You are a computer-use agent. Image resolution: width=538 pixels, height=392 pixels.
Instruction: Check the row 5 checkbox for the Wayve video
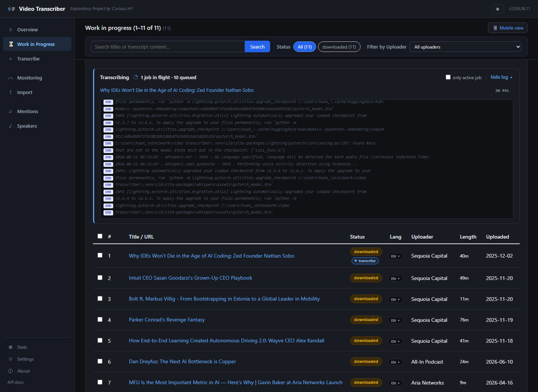point(100,340)
